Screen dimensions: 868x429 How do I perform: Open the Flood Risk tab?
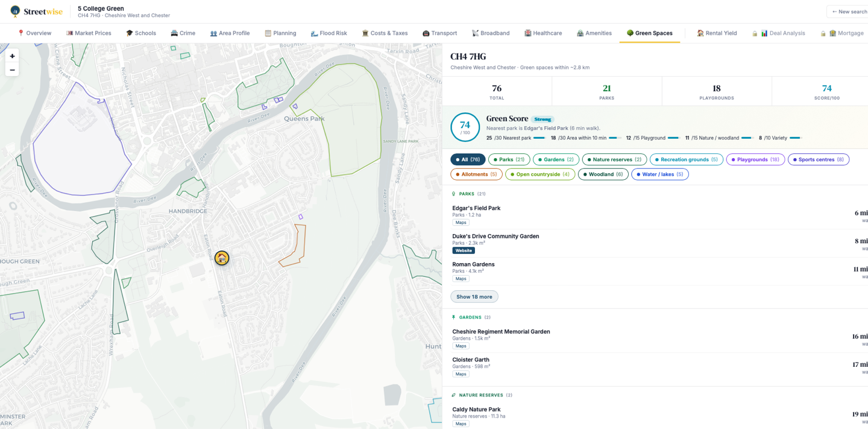pos(329,33)
